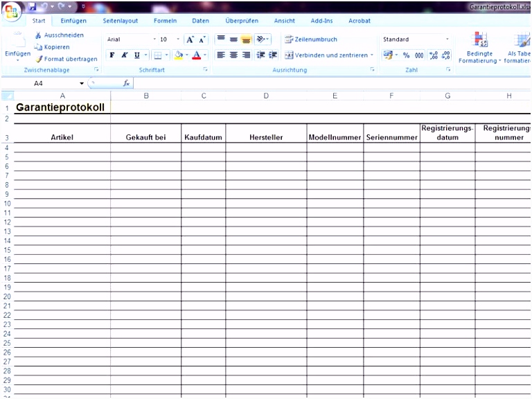Click the Ausschneiden scissors icon
The image size is (532, 399).
38,35
